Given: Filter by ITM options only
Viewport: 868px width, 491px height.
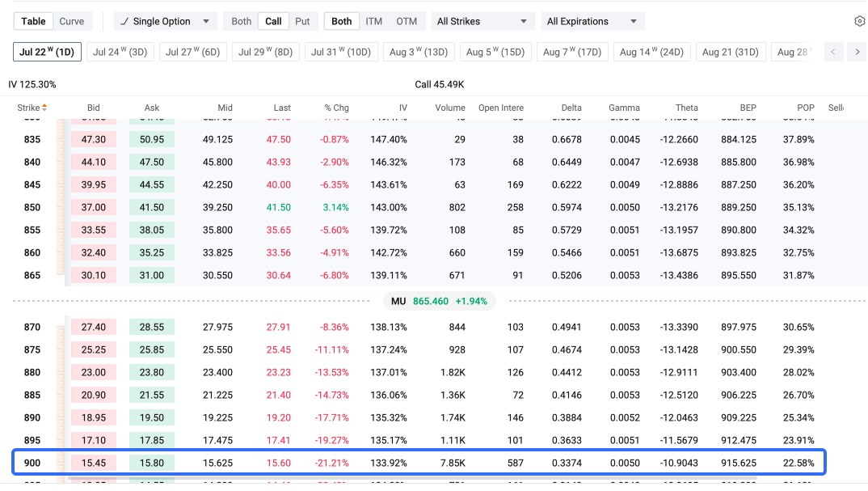Looking at the screenshot, I should 373,22.
